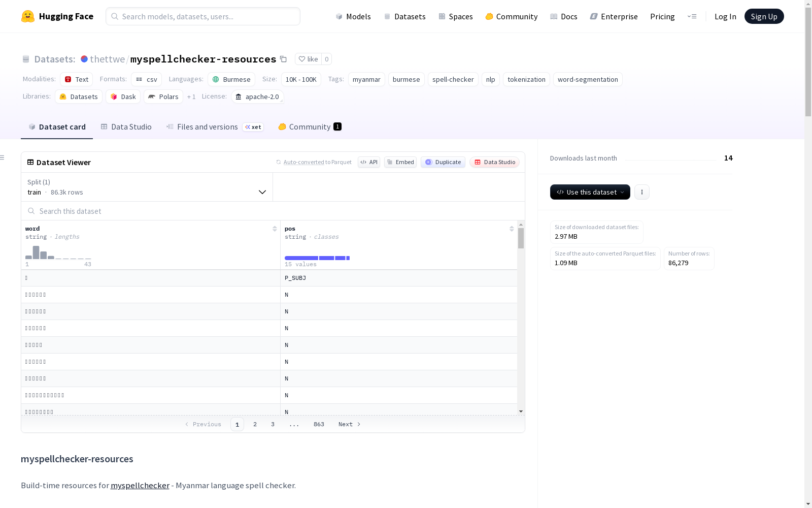This screenshot has height=508, width=812.
Task: Sort the word column using the sort arrows
Action: 275,229
